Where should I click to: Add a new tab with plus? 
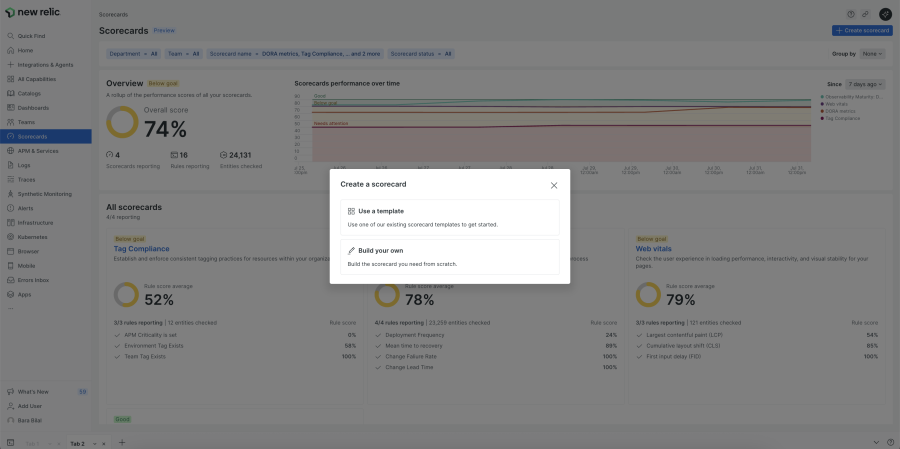coord(122,443)
